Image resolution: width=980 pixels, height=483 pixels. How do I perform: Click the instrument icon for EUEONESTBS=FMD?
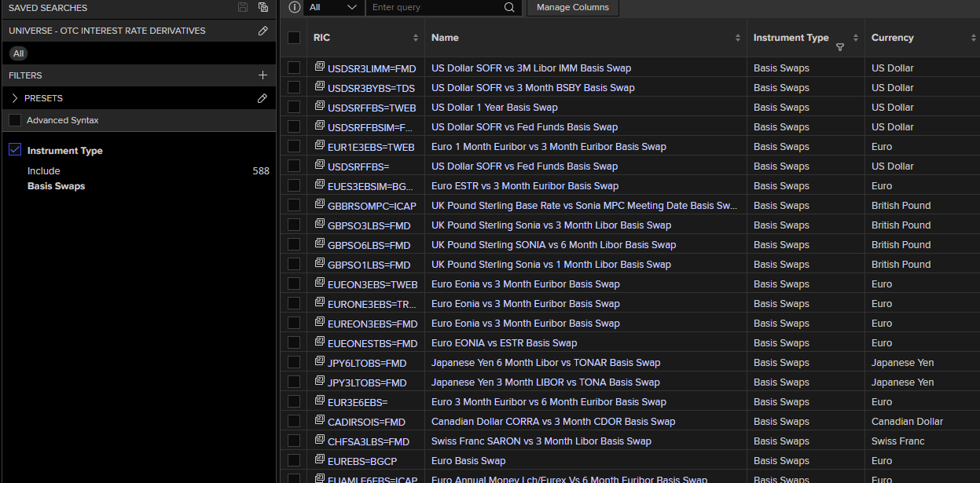(x=320, y=342)
